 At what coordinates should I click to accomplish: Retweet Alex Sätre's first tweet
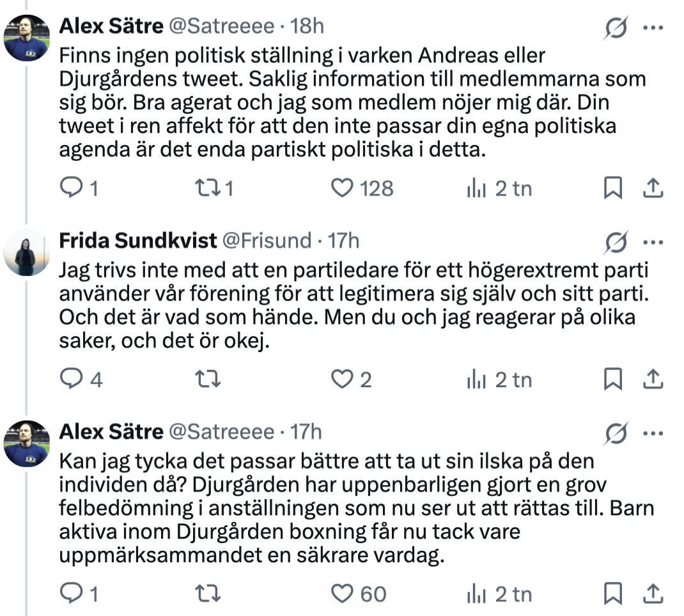(208, 189)
